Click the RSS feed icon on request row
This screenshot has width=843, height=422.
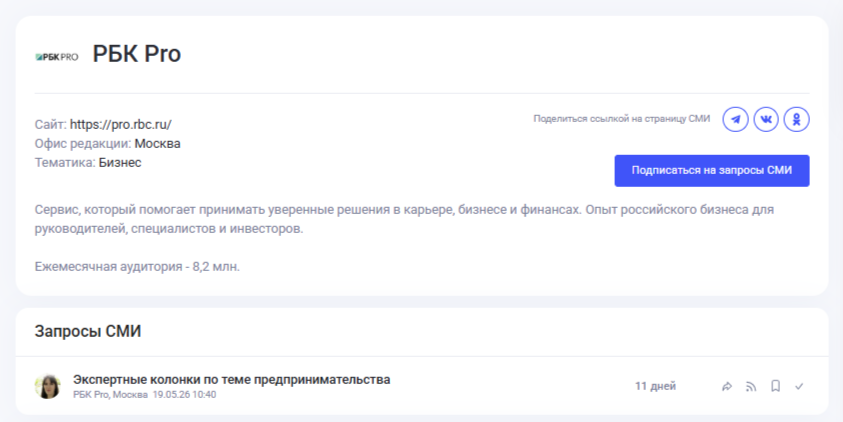click(x=751, y=386)
